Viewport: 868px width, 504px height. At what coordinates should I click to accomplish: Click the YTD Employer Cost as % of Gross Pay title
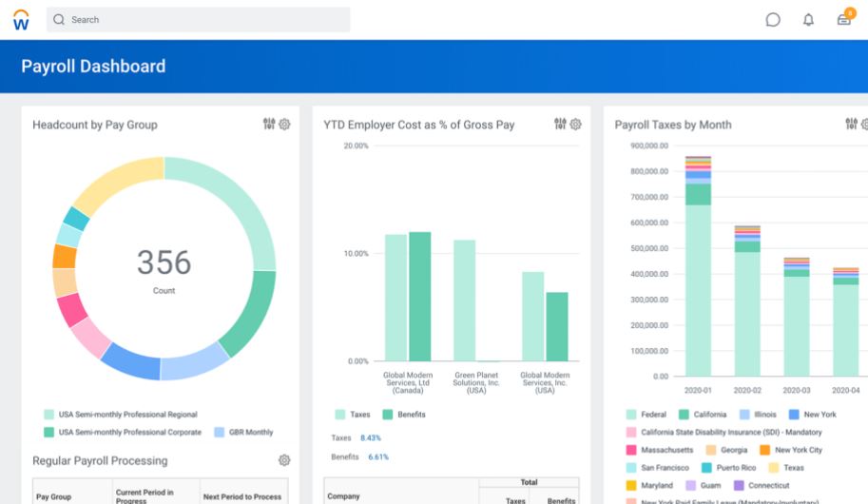pyautogui.click(x=419, y=126)
